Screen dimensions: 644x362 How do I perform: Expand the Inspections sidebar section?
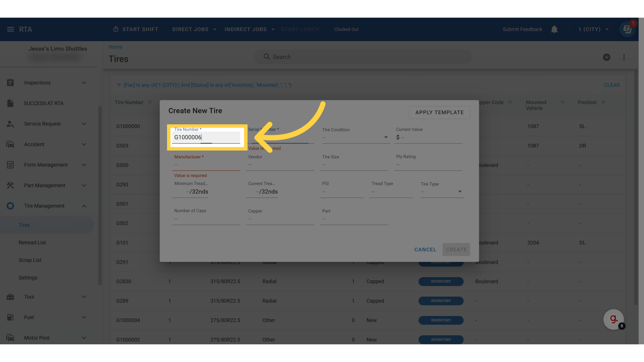click(x=84, y=83)
